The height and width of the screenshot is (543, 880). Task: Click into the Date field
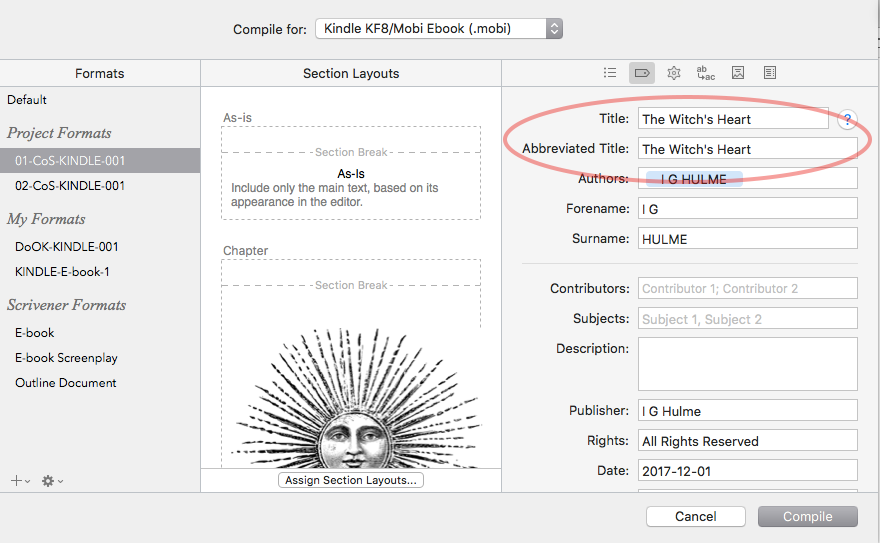coord(748,471)
